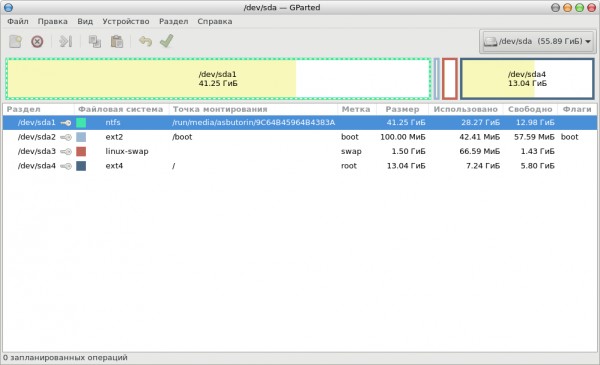Viewport: 600px width, 365px height.
Task: Click the 5.80 ГиБ free cell
Action: 537,166
